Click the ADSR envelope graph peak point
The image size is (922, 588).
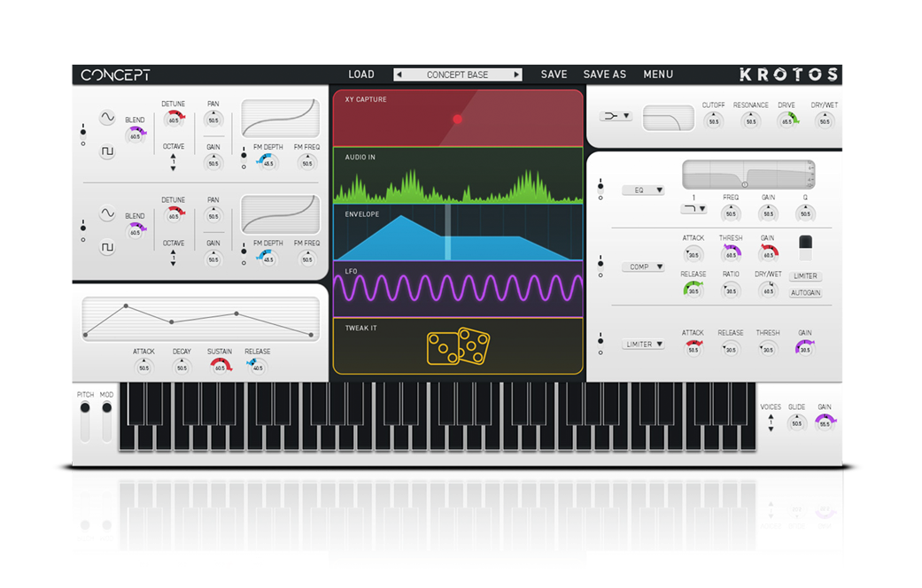click(x=126, y=306)
